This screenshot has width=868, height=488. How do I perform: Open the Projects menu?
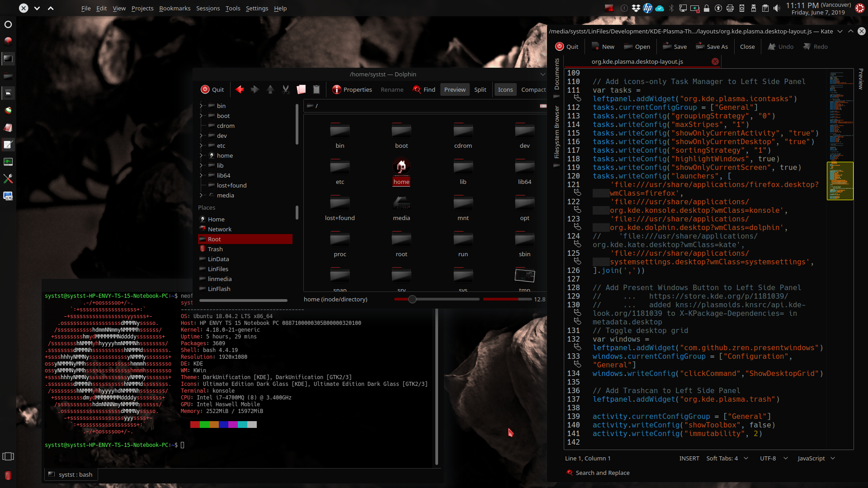point(142,8)
